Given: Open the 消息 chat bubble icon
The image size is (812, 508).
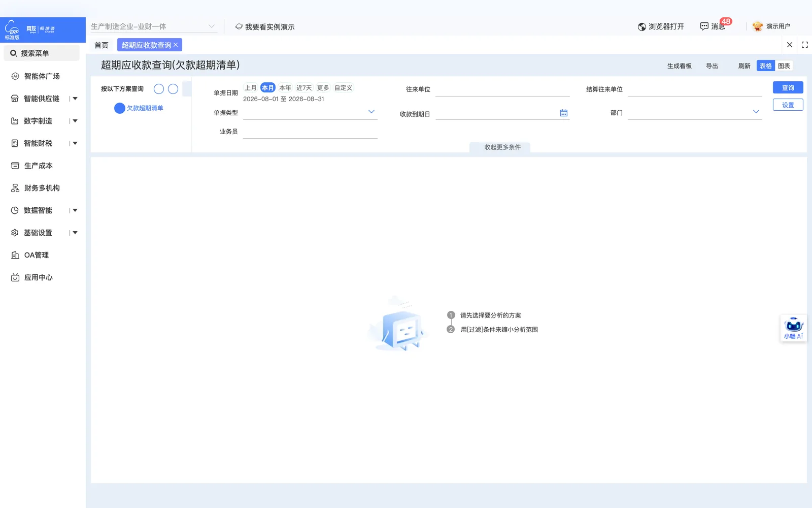Looking at the screenshot, I should pyautogui.click(x=704, y=26).
